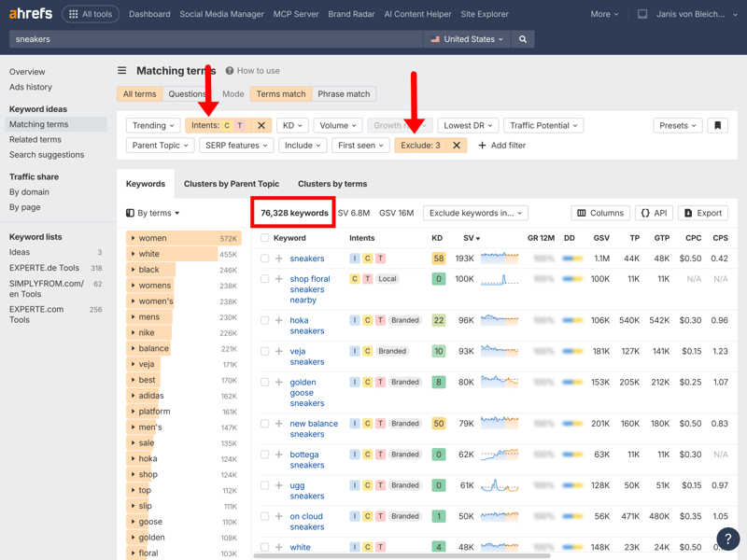The height and width of the screenshot is (560, 747).
Task: Expand the women term group
Action: click(134, 238)
